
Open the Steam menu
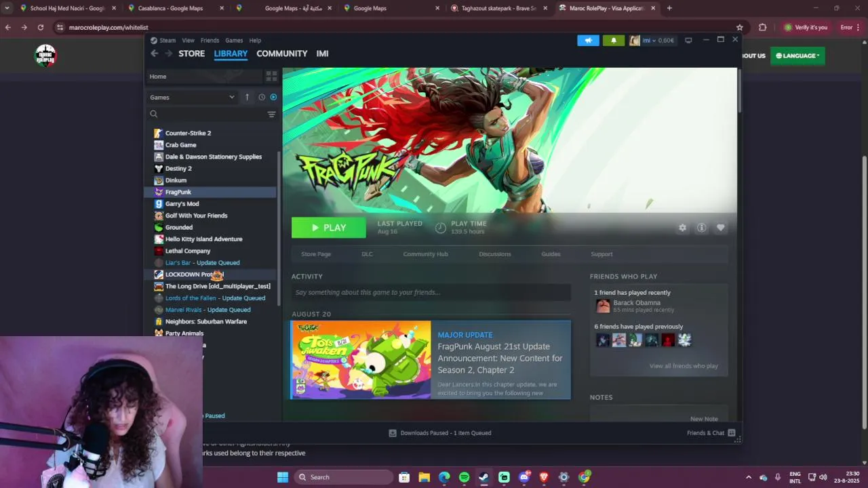[167, 41]
